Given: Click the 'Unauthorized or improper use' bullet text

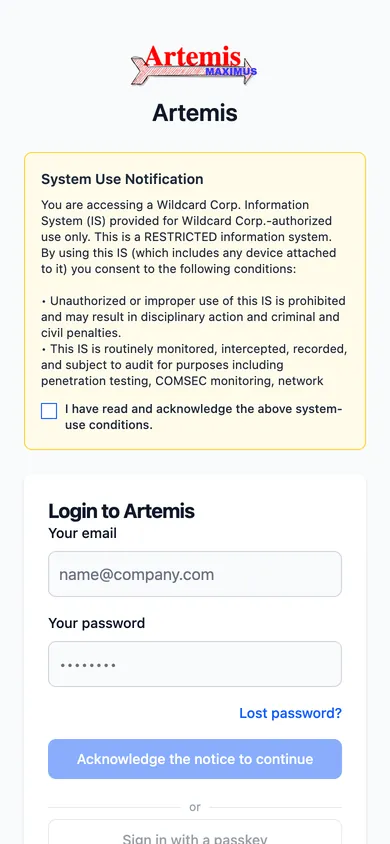Looking at the screenshot, I should click(x=193, y=317).
